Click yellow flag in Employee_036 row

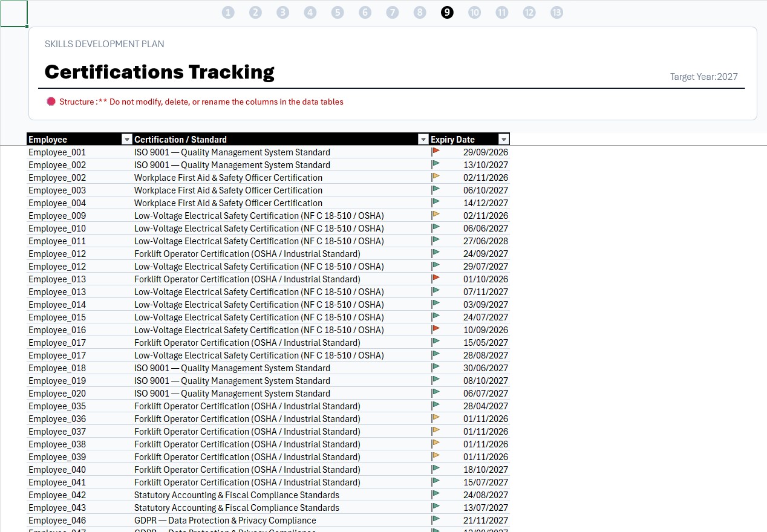(x=436, y=418)
